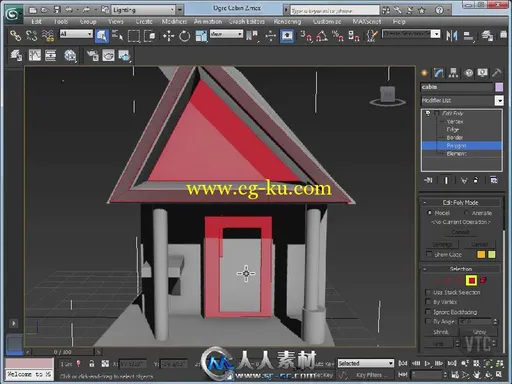The height and width of the screenshot is (384, 512).
Task: Switch to the Display command panel tab
Action: (482, 73)
